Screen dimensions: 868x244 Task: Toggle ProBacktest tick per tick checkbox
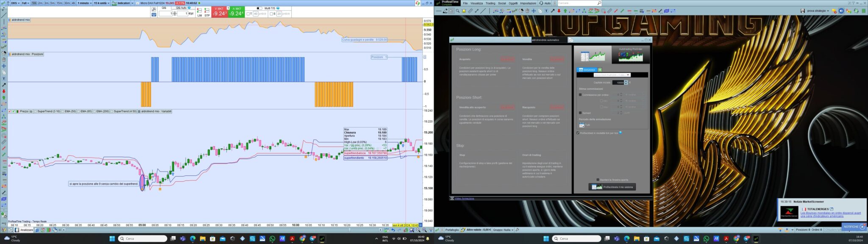tap(578, 133)
